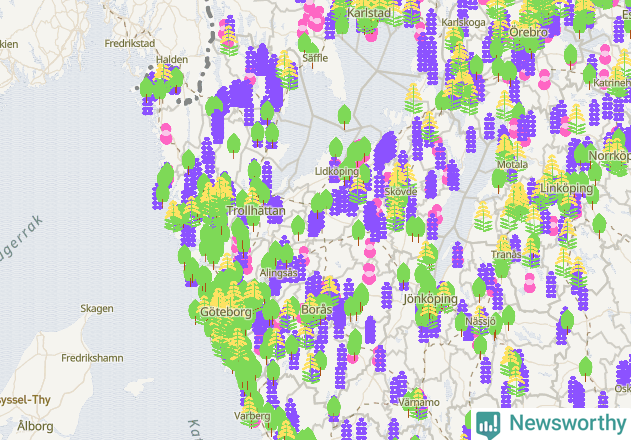631x440 pixels.
Task: Select the pink circle marker east of Tranås
Action: [530, 283]
